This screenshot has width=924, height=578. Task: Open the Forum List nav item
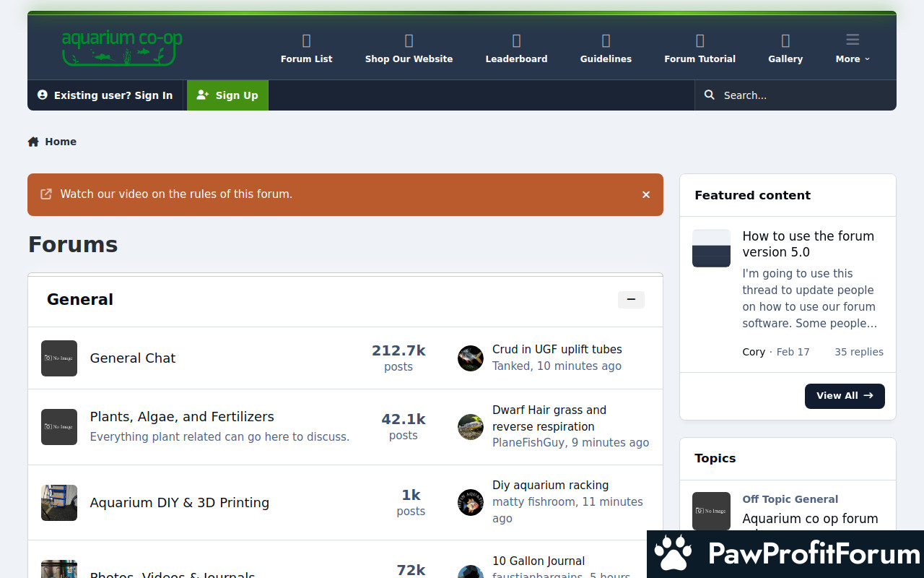tap(307, 48)
